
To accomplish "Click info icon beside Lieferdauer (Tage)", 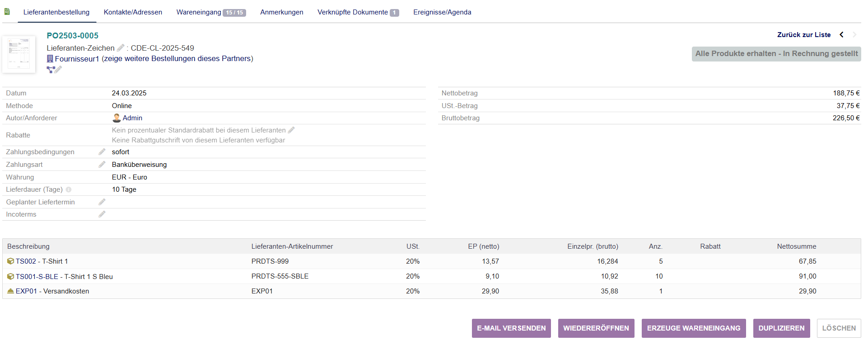I will 69,190.
